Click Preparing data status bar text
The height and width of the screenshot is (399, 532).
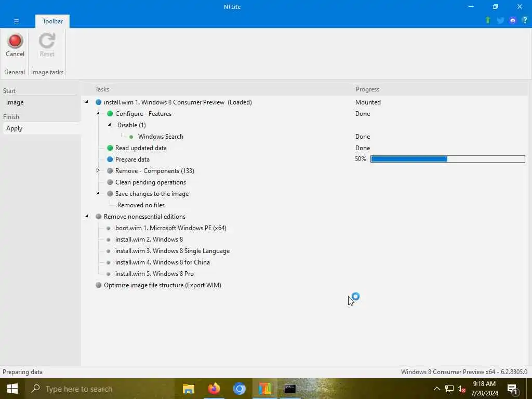click(22, 372)
